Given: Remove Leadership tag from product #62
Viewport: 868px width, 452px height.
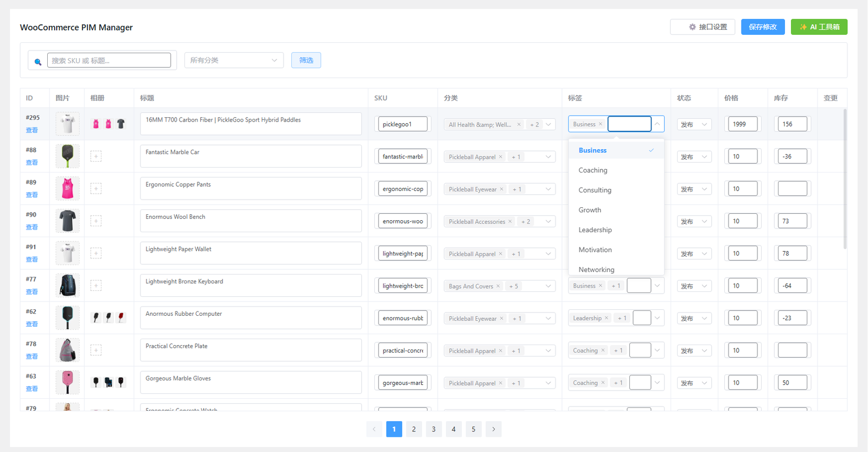Looking at the screenshot, I should pos(607,318).
